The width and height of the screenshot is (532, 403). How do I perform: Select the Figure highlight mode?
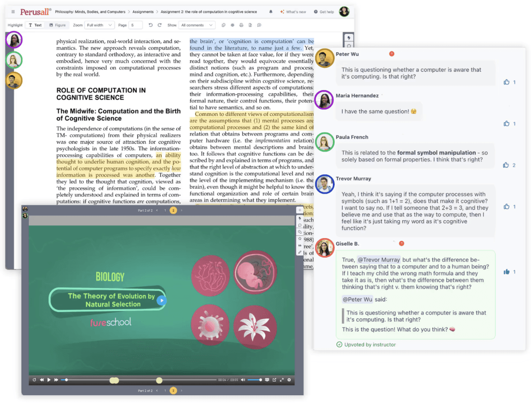(x=57, y=25)
